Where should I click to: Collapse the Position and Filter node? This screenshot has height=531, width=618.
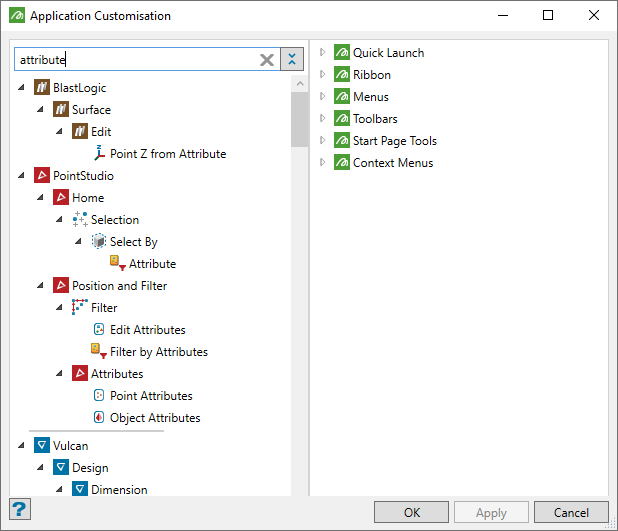click(40, 285)
